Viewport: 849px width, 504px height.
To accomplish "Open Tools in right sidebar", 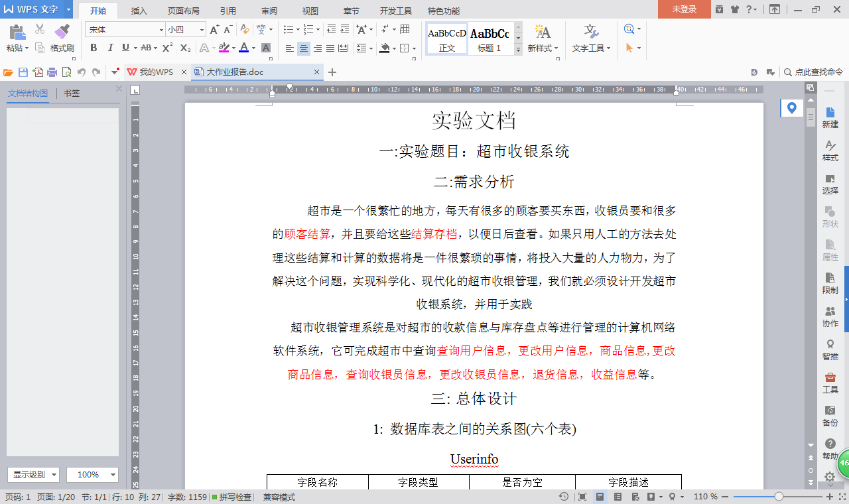I will tap(830, 383).
